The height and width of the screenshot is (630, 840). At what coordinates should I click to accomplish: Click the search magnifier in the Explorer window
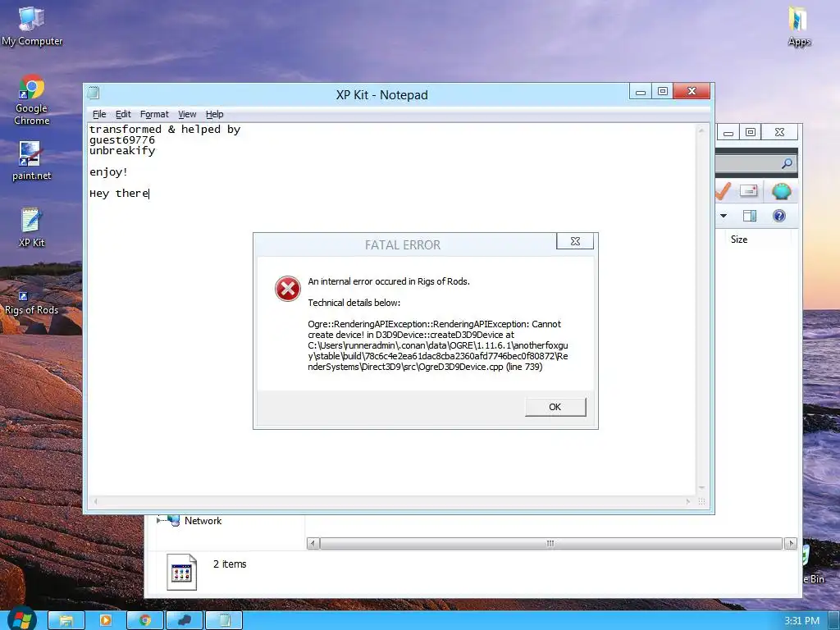(787, 163)
